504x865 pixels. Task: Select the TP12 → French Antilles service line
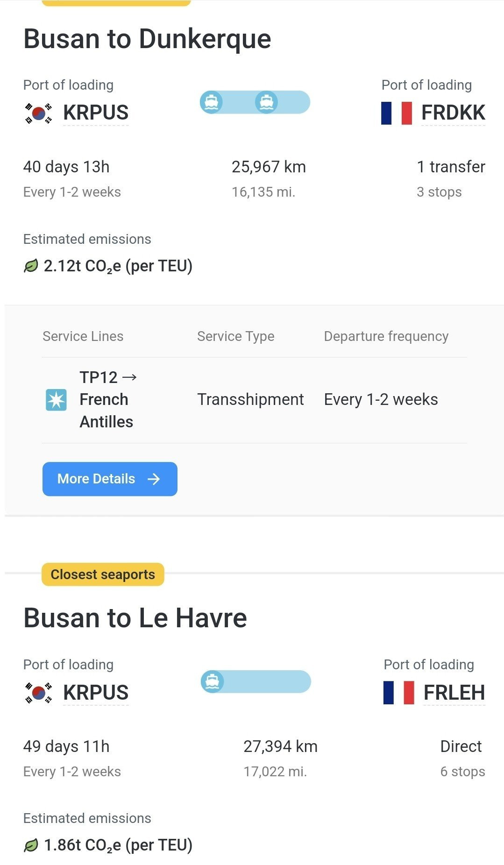tap(107, 400)
